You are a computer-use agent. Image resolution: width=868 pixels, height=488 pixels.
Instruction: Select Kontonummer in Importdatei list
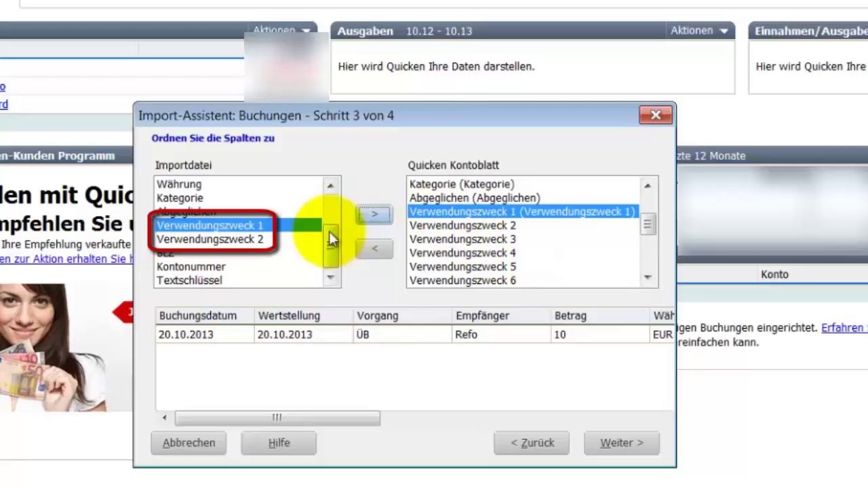[x=239, y=266]
